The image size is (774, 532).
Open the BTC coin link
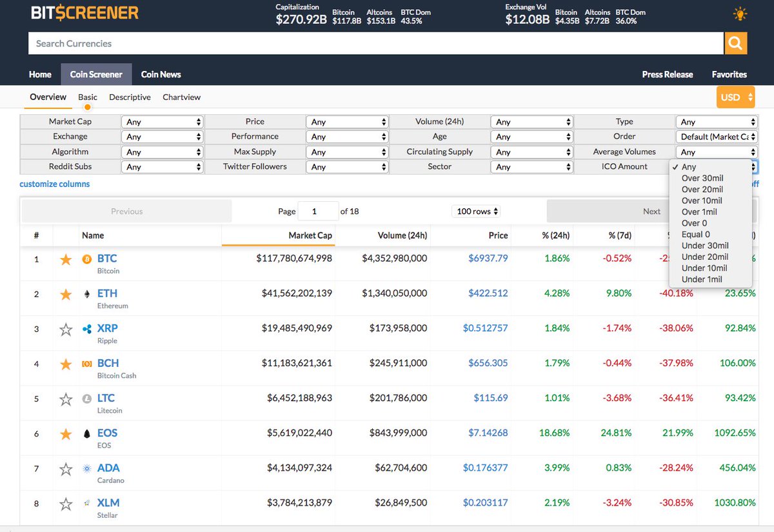pos(107,259)
